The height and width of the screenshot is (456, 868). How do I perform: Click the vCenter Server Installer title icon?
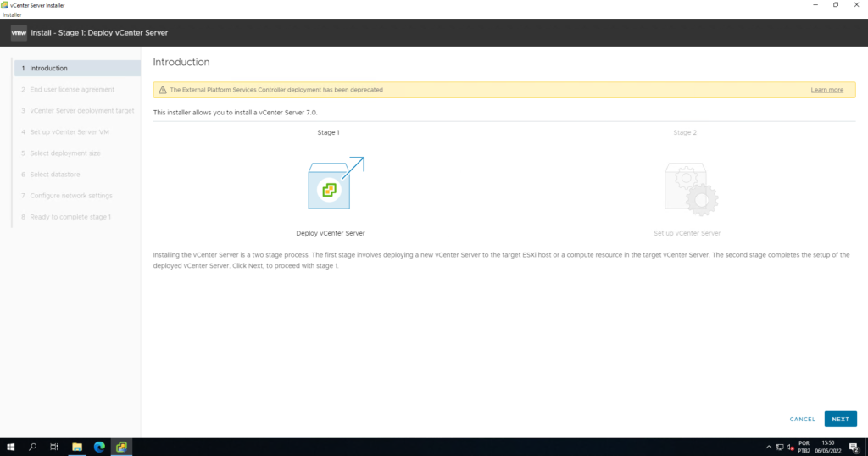click(4, 5)
